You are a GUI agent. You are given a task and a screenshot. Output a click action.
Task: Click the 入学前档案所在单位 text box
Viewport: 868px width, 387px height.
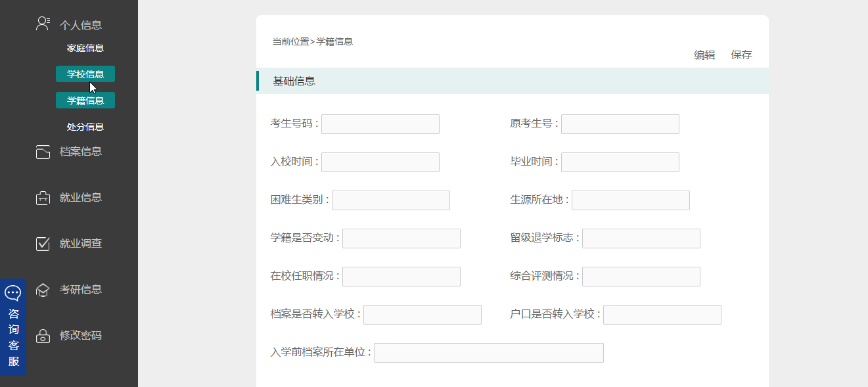[488, 353]
